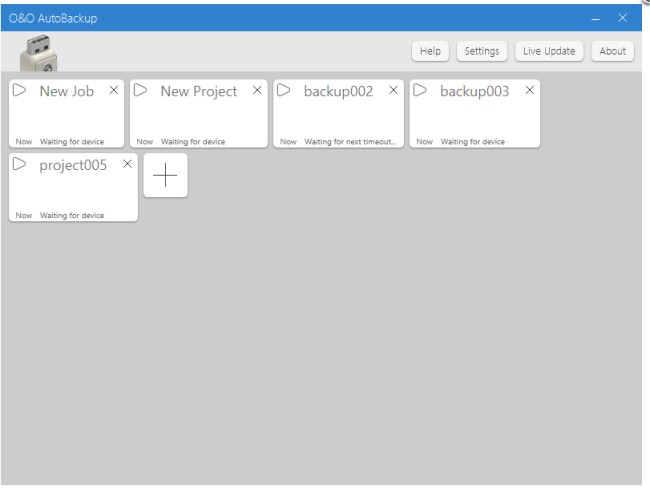Select the New Project title

point(199,92)
